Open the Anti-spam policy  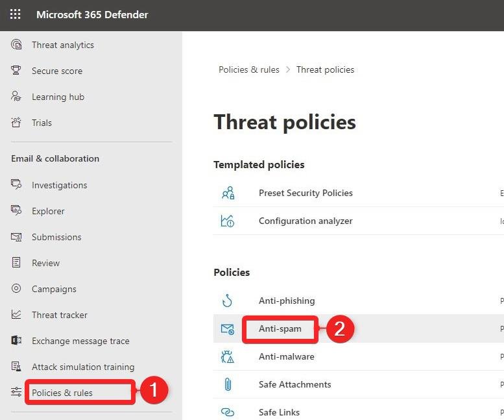click(x=280, y=328)
